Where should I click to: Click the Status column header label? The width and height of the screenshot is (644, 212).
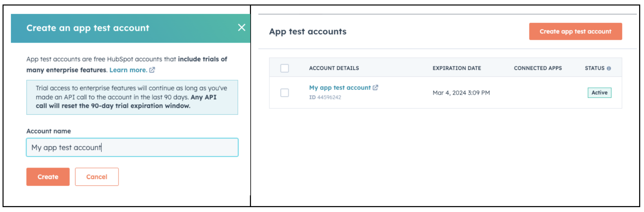[x=595, y=68]
